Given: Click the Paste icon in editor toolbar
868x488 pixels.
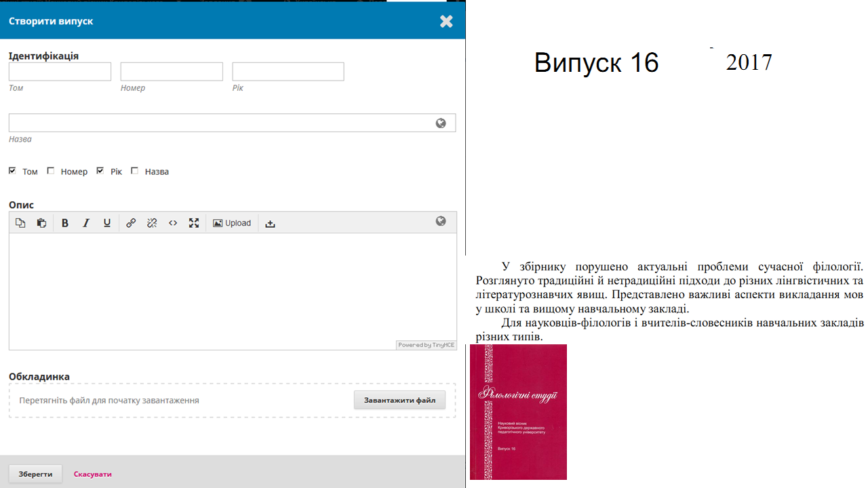Looking at the screenshot, I should click(41, 223).
